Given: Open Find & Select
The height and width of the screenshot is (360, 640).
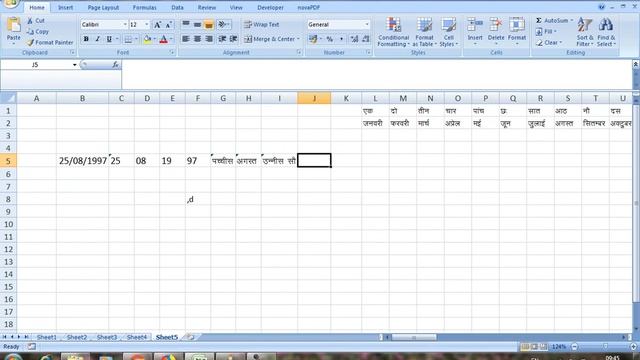Looking at the screenshot, I should (606, 32).
